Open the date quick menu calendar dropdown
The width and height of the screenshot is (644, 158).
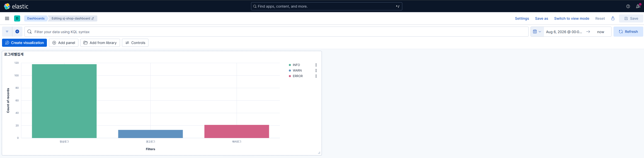pos(537,32)
